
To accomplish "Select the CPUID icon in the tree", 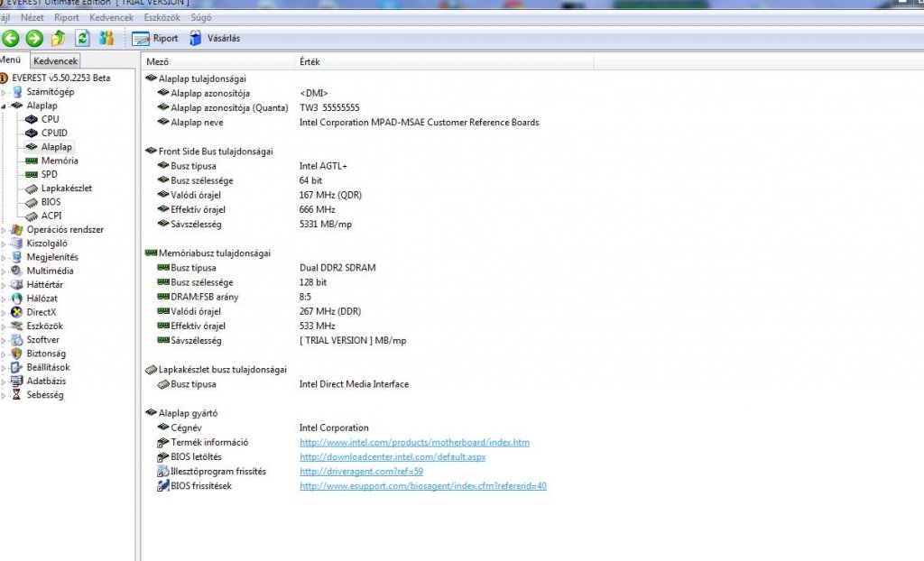I will click(32, 133).
